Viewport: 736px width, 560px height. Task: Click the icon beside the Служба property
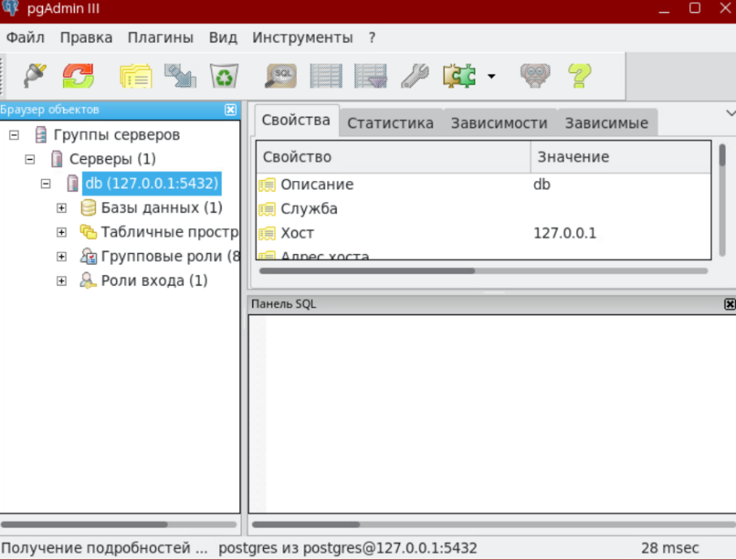tap(267, 209)
